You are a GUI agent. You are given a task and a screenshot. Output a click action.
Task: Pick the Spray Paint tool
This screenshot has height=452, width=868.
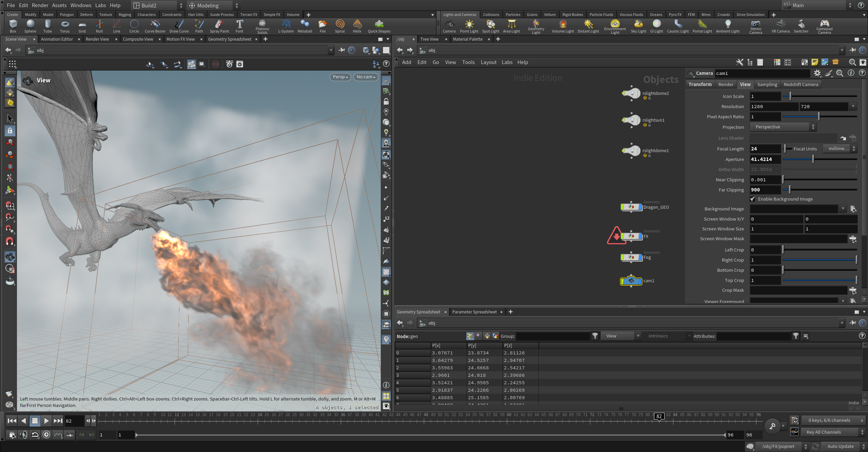pyautogui.click(x=219, y=26)
